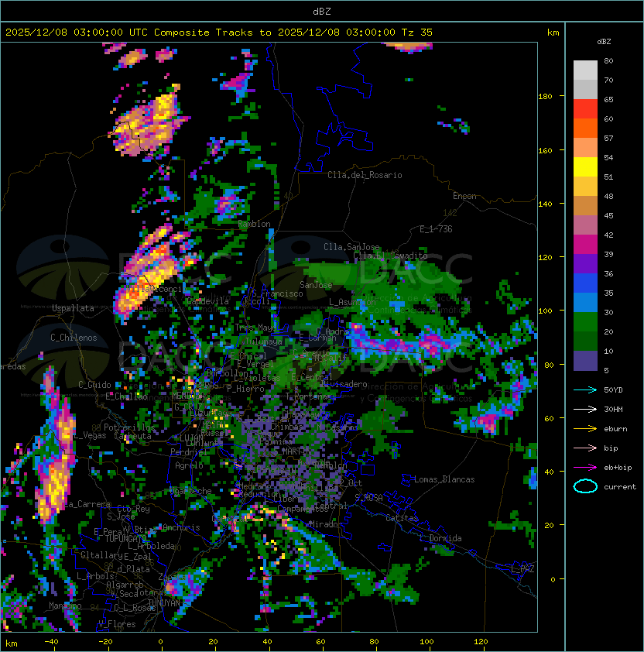Viewport: 644px width, 652px height.
Task: Pick the dark orange 57-60 dBZ swatch
Action: [x=585, y=128]
